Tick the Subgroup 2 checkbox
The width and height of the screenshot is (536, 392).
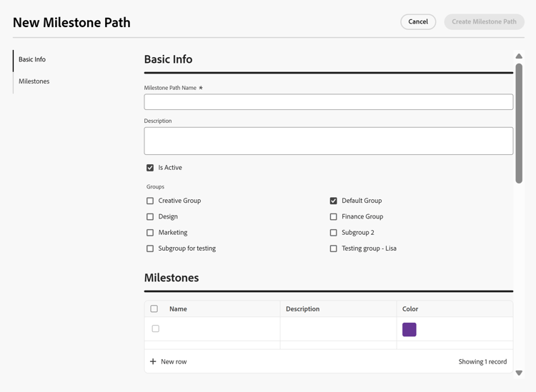click(333, 233)
